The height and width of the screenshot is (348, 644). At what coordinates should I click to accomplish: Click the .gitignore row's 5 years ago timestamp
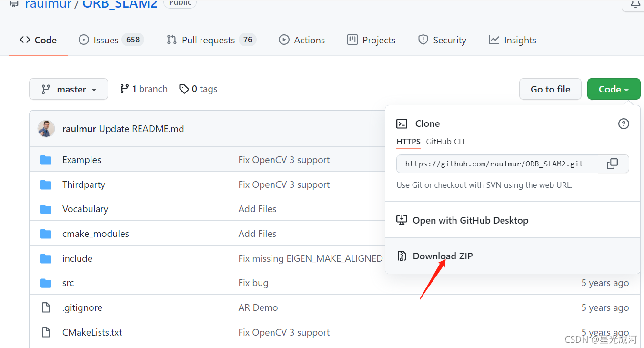(x=605, y=307)
